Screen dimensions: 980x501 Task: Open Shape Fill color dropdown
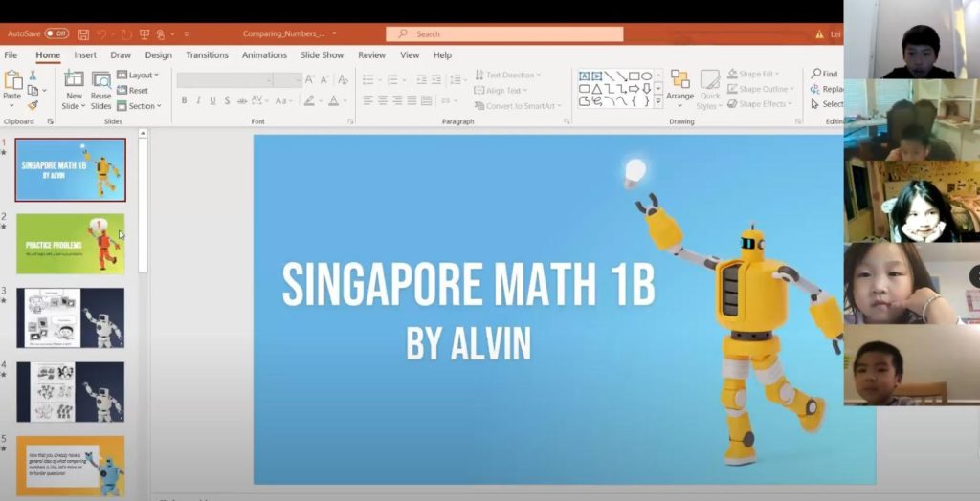753,75
